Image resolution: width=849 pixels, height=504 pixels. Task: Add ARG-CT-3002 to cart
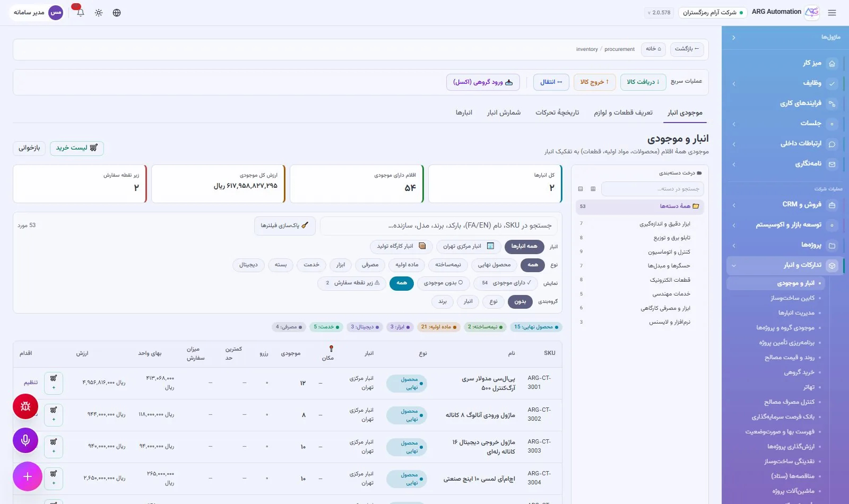54,414
